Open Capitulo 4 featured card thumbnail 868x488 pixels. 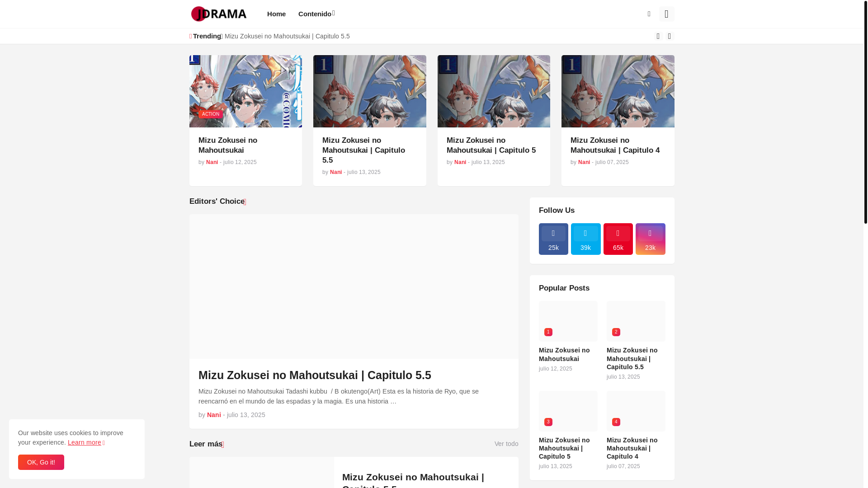(x=618, y=91)
